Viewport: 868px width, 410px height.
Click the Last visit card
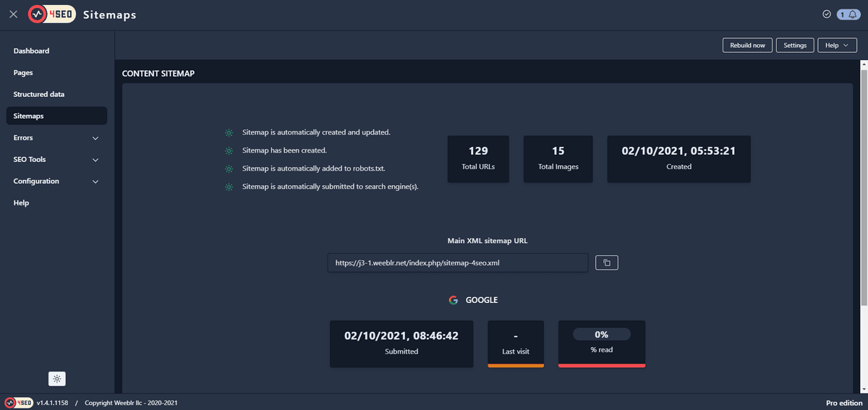point(516,343)
